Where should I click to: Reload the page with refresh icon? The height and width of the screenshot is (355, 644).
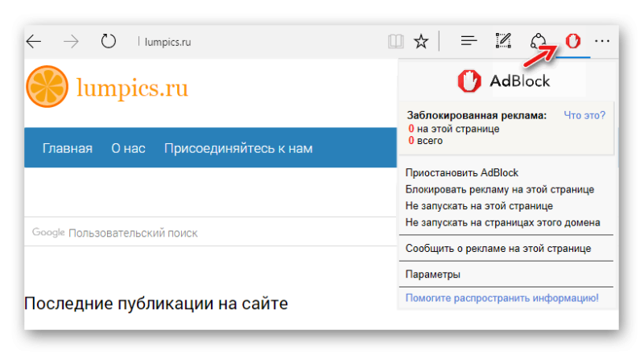click(109, 41)
